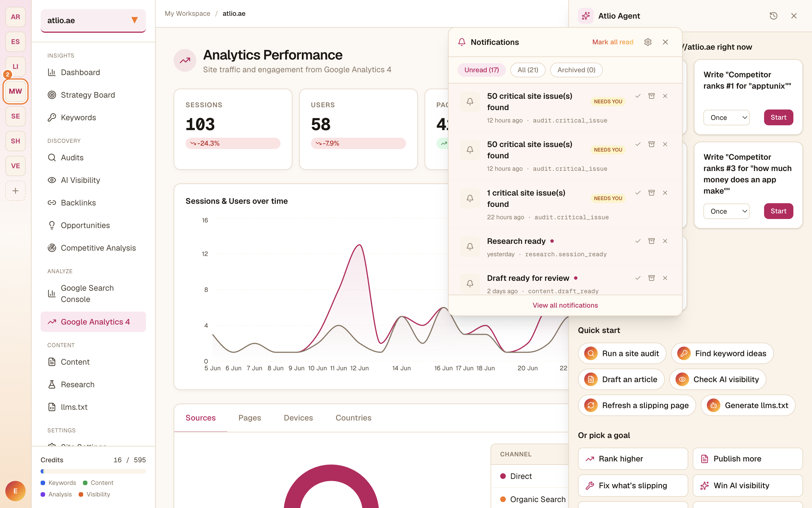
Task: Click the Direct channel color dot
Action: tap(503, 476)
